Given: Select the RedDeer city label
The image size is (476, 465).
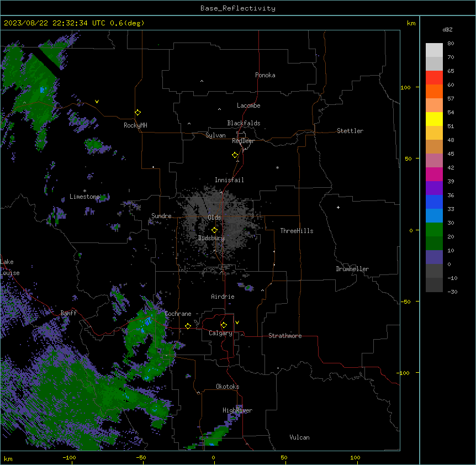Looking at the screenshot, I should [x=243, y=141].
